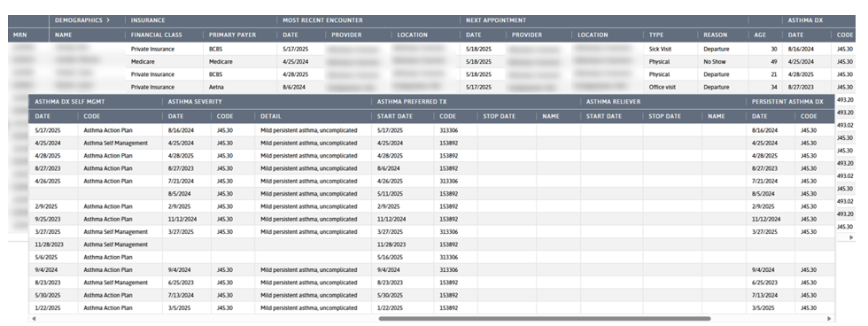Click the lower table's horizontal scrollbar thumb
This screenshot has width=868, height=326.
coord(544,319)
